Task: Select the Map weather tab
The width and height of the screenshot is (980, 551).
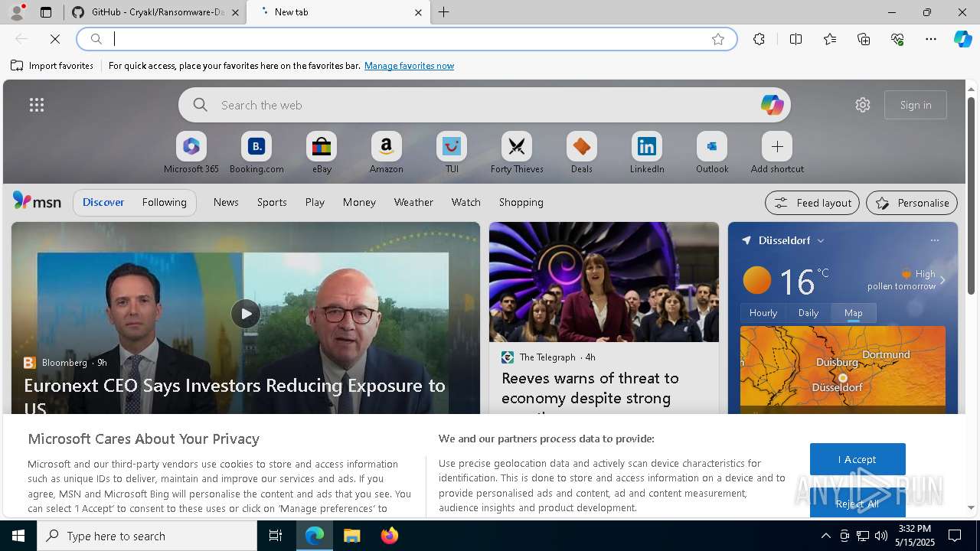Action: (854, 313)
